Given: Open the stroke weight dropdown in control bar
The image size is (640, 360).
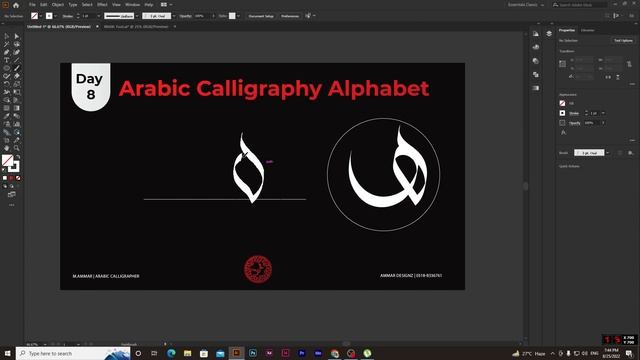Looking at the screenshot, I should 99,16.
